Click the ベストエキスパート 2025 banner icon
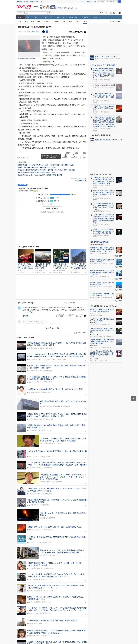Screen dimensions: 138x644 [x=92, y=58]
